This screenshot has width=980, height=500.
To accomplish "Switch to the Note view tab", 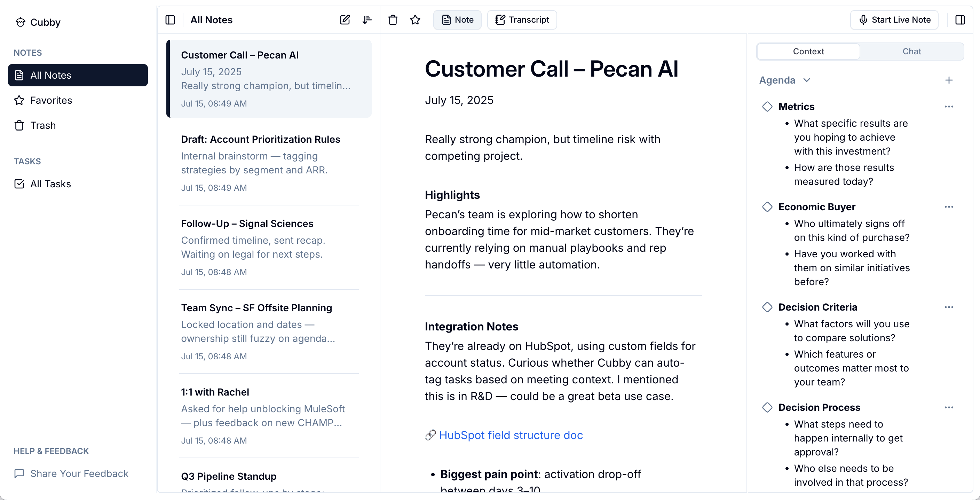I will [x=457, y=20].
